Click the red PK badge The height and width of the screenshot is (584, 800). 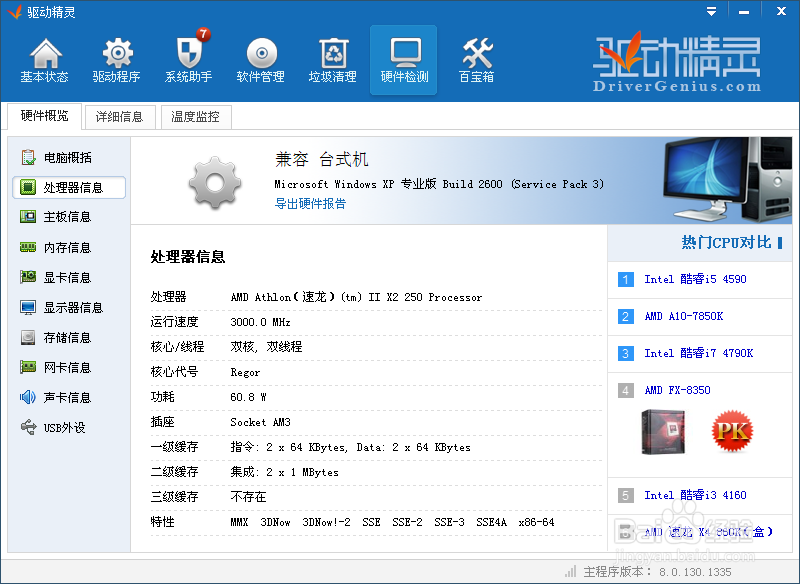(x=732, y=431)
